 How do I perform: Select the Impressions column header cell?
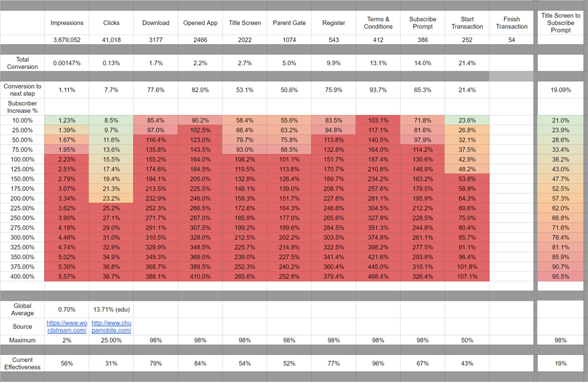tap(67, 23)
